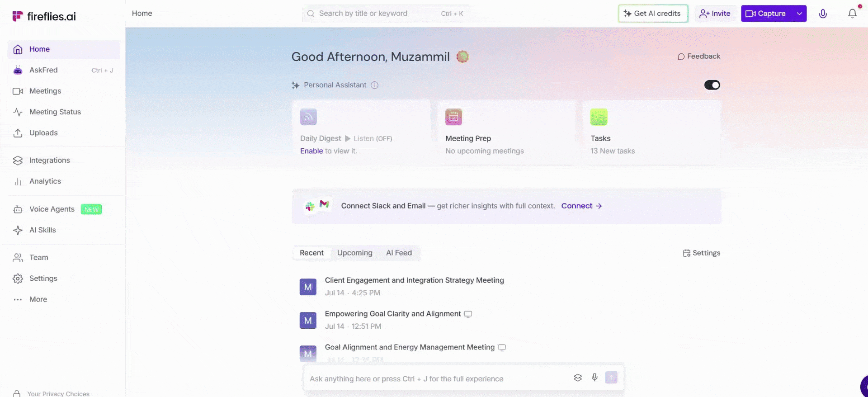
Task: Click the Invite button
Action: click(x=715, y=14)
